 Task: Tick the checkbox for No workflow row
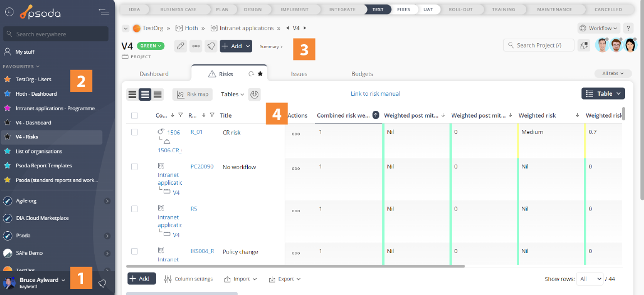(x=135, y=167)
